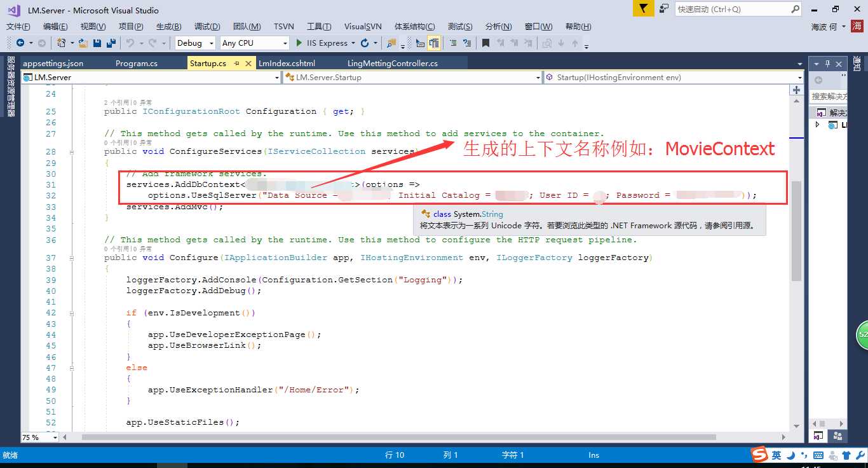The image size is (868, 468).
Task: Save the current file with disk icon
Action: pyautogui.click(x=97, y=43)
